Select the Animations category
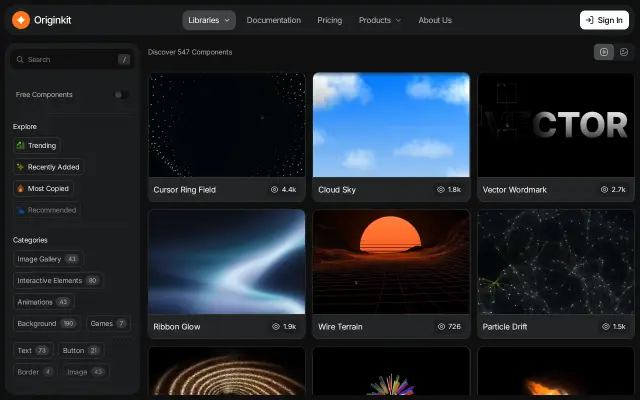Viewport: 640px width, 400px height. click(44, 302)
